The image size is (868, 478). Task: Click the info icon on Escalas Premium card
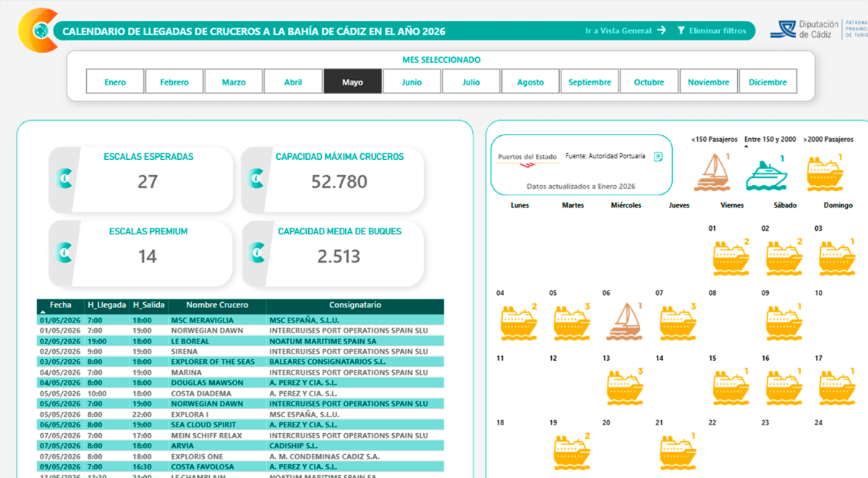pyautogui.click(x=64, y=252)
